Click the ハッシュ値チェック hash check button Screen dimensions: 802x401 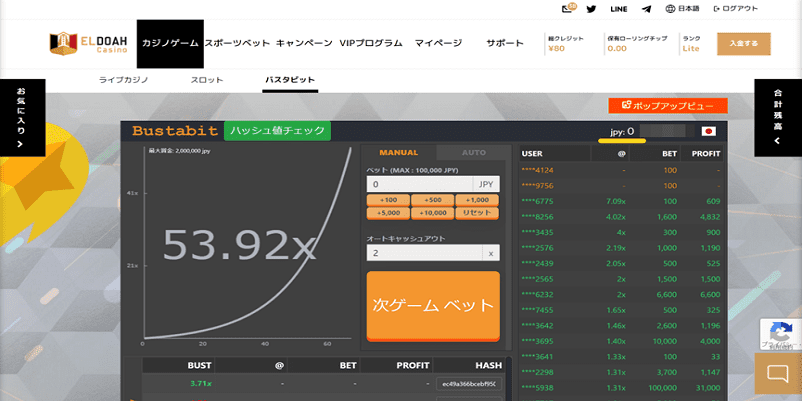277,131
